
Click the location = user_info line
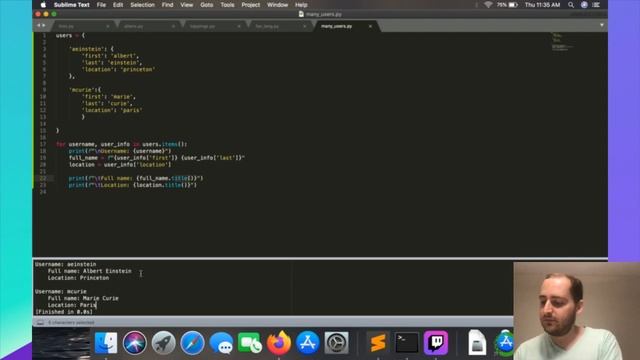[x=120, y=164]
